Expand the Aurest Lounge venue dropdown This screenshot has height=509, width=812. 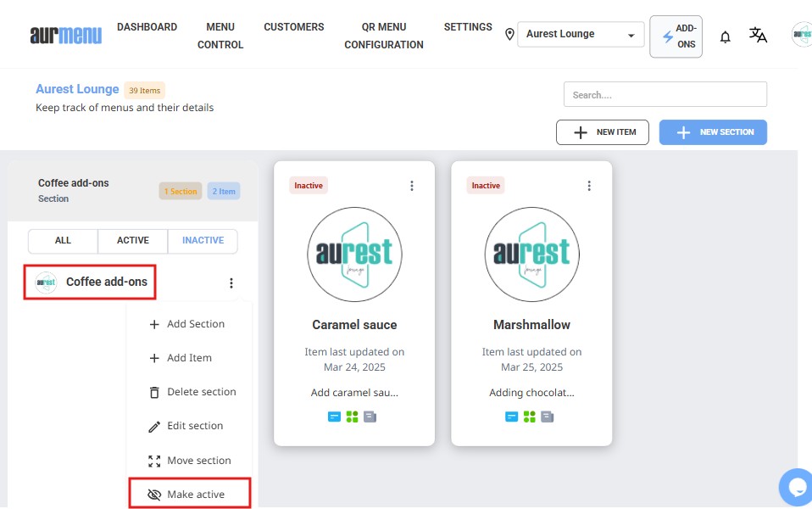(x=580, y=35)
